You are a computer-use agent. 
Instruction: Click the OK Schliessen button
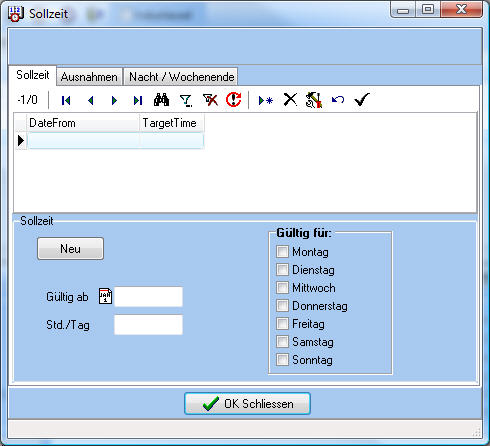(247, 404)
